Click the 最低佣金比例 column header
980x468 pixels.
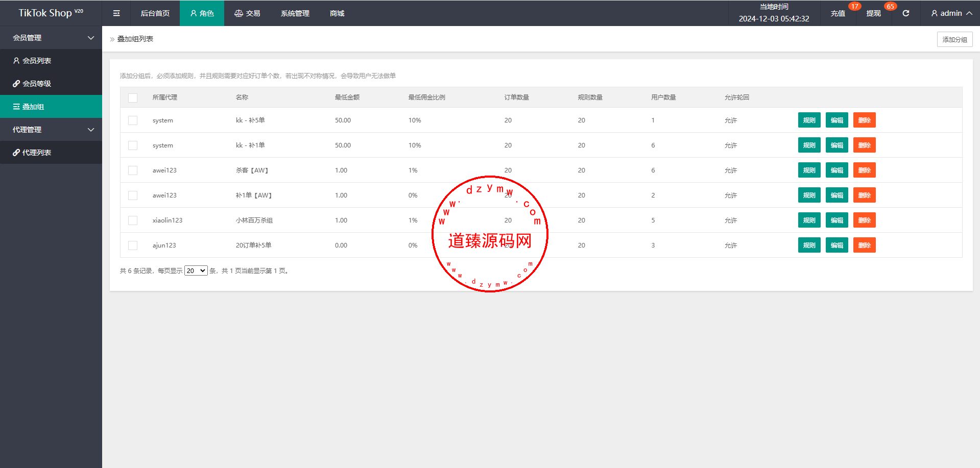pyautogui.click(x=427, y=97)
